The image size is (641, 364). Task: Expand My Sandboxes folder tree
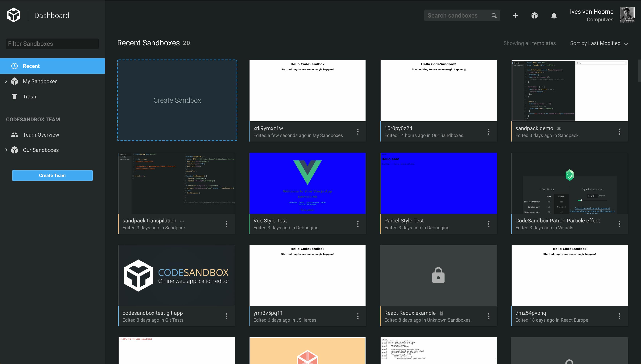6,81
